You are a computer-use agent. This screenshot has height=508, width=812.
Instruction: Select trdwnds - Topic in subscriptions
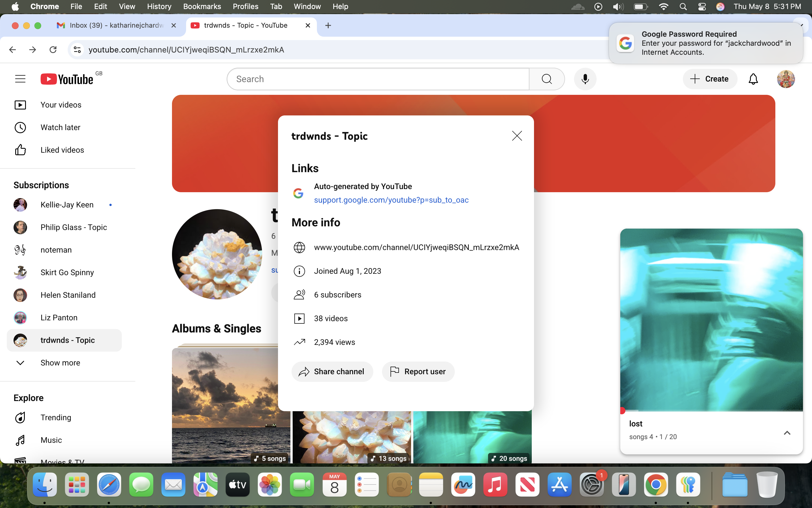[64, 340]
